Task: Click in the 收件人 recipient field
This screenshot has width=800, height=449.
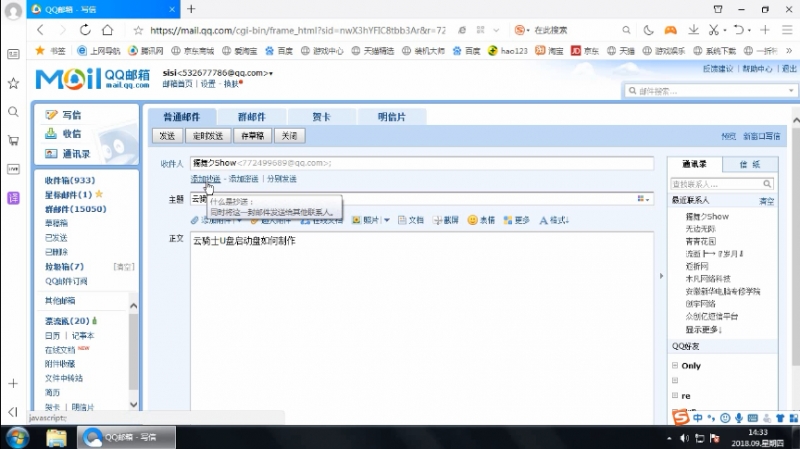Action: 422,163
